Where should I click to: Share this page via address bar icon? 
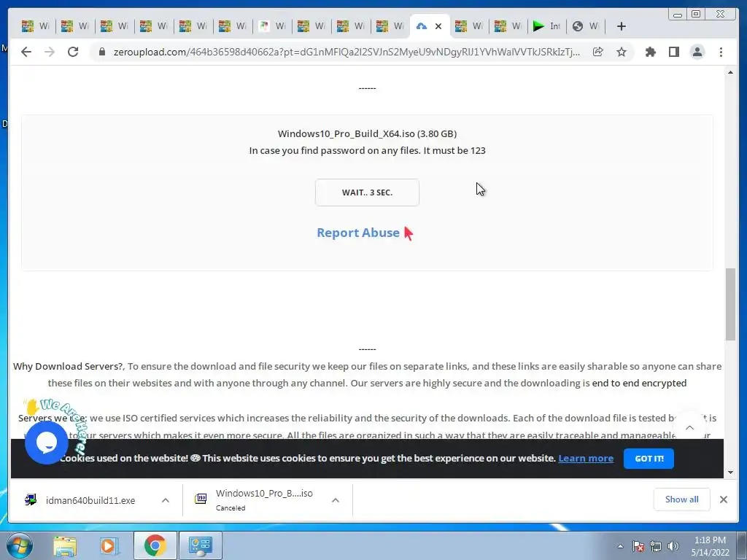click(x=598, y=52)
